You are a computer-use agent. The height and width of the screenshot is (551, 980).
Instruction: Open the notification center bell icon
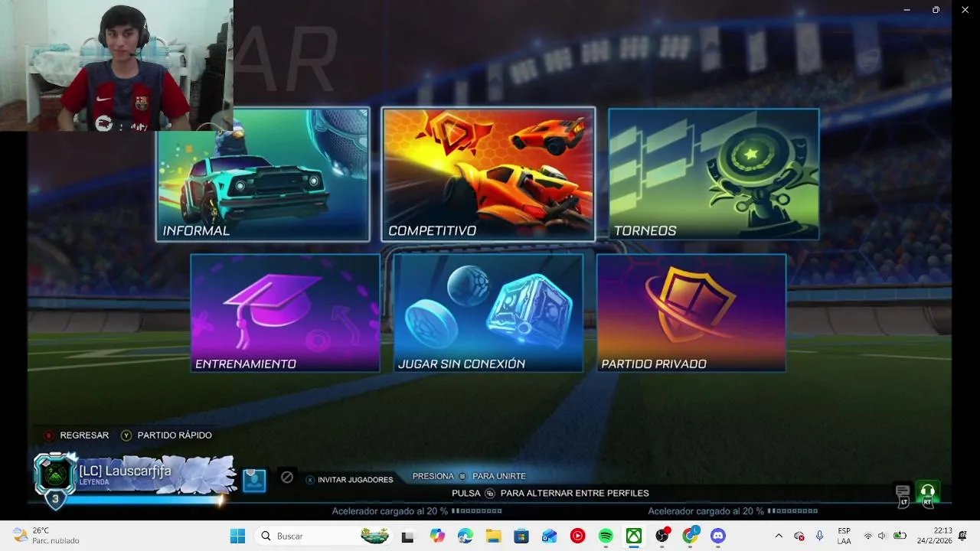pos(962,536)
